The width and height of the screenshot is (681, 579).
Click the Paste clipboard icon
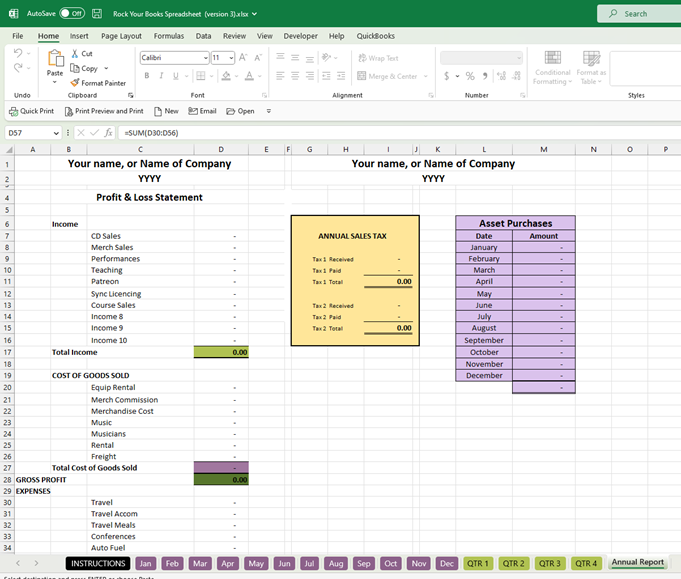click(x=55, y=61)
